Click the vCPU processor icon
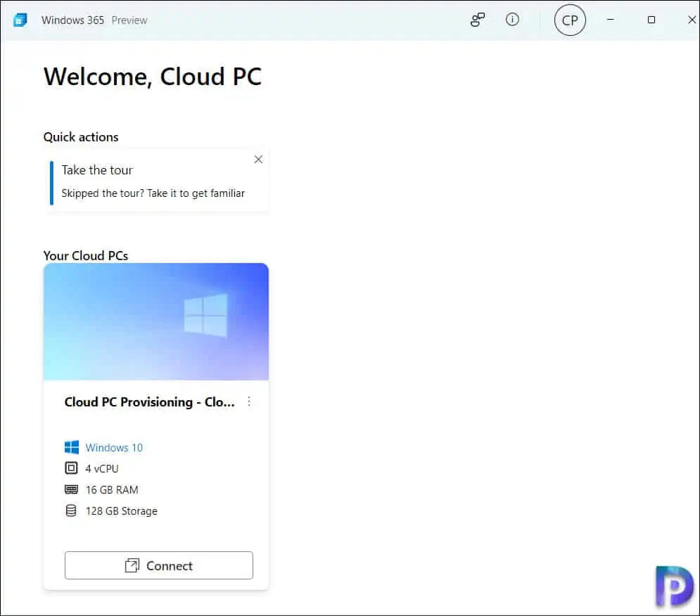Screen dimensions: 700x616 [x=71, y=468]
